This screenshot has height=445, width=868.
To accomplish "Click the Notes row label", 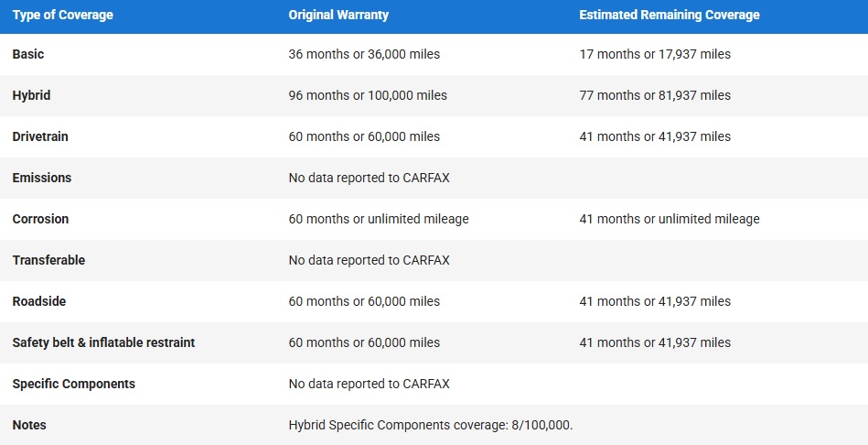I will [x=29, y=425].
